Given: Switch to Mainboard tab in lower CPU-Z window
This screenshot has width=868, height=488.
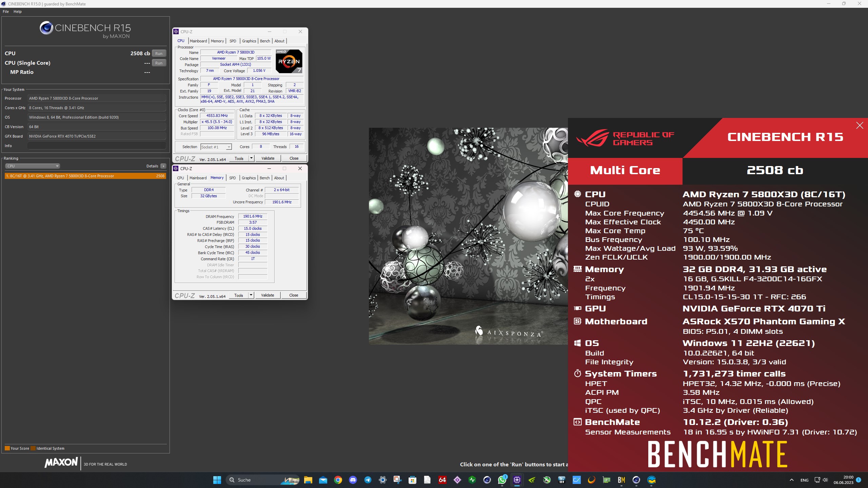Looking at the screenshot, I should (x=198, y=178).
